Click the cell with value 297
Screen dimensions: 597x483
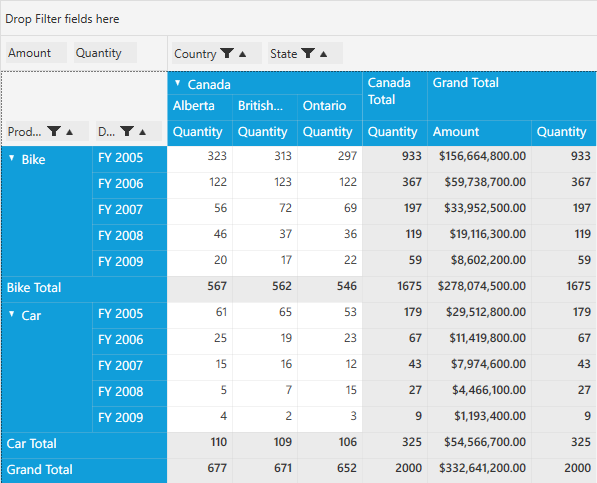(330, 159)
